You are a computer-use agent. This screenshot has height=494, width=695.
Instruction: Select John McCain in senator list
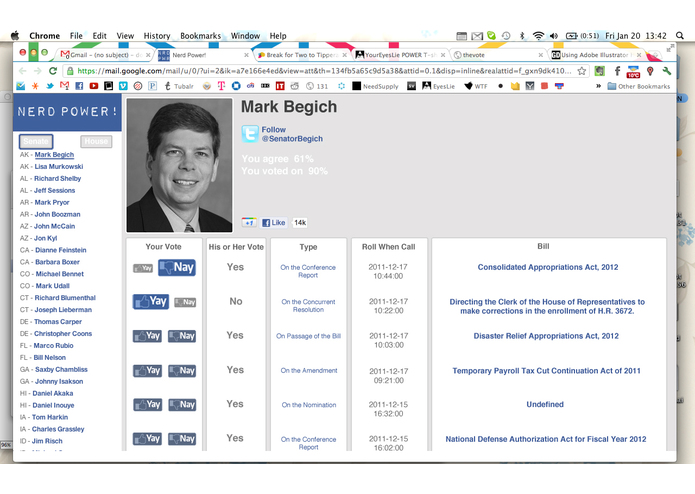[x=55, y=226]
